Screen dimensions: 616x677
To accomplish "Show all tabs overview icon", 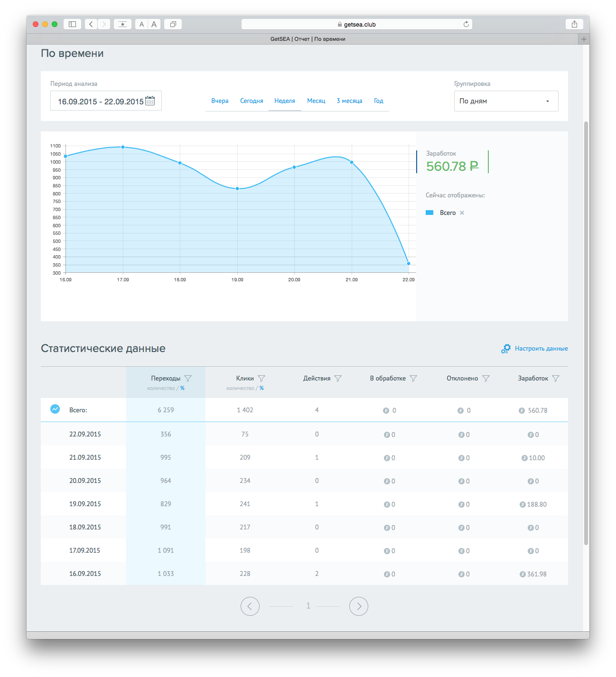I will click(173, 24).
